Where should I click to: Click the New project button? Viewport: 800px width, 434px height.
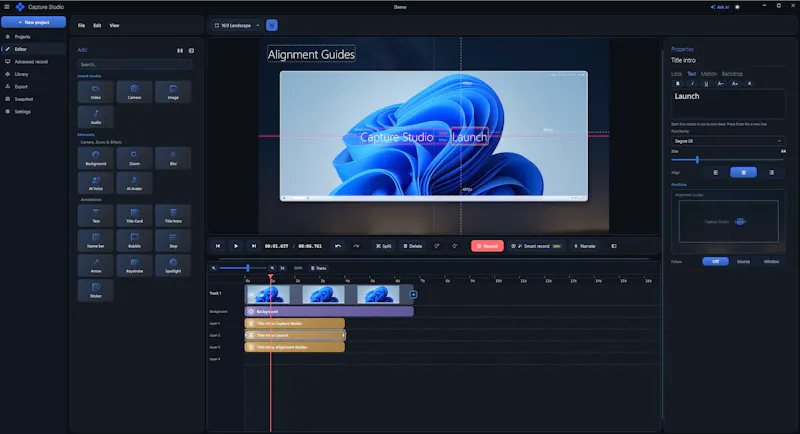pyautogui.click(x=34, y=22)
